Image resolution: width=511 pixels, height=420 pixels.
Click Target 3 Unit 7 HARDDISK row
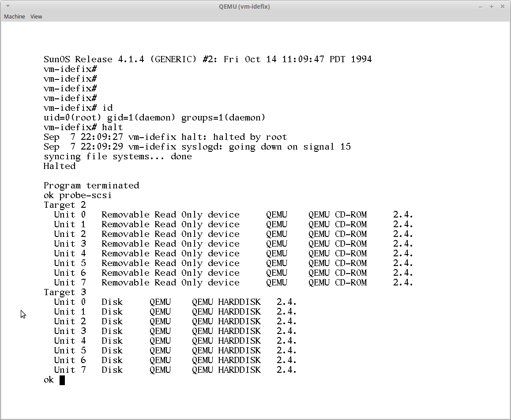pyautogui.click(x=175, y=370)
